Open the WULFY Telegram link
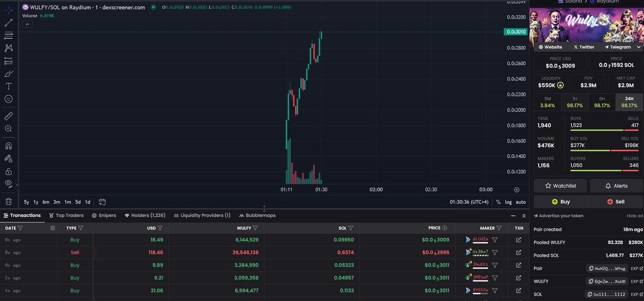 [617, 47]
